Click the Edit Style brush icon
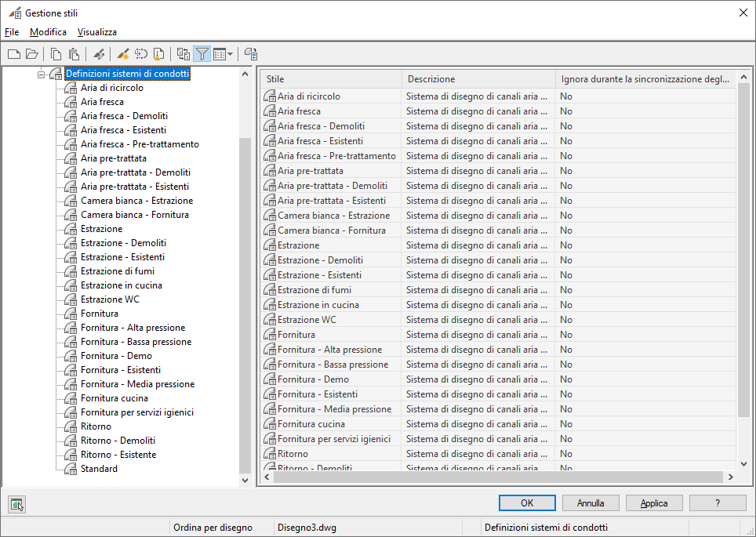Viewport: 756px width, 537px height. pyautogui.click(x=99, y=54)
